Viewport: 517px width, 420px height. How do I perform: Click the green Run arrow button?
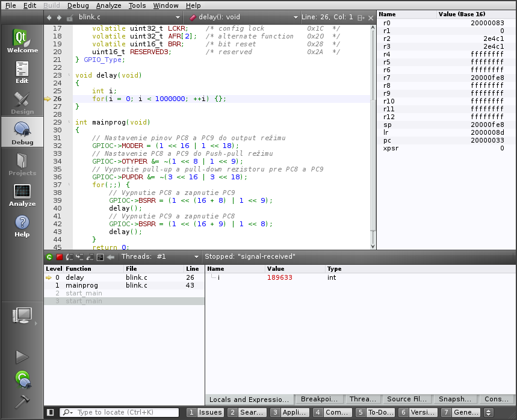[22, 357]
